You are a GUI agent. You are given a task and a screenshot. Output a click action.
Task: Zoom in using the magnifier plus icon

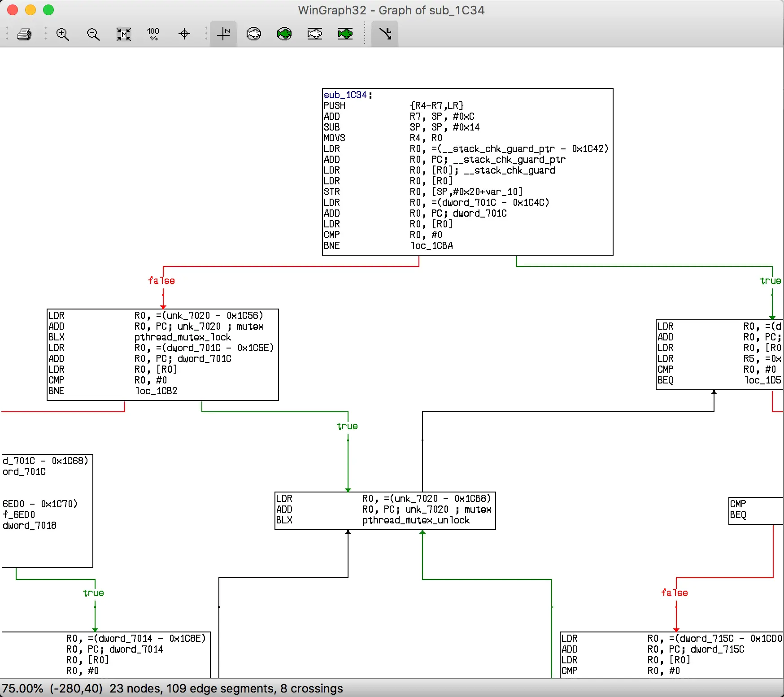[x=63, y=34]
